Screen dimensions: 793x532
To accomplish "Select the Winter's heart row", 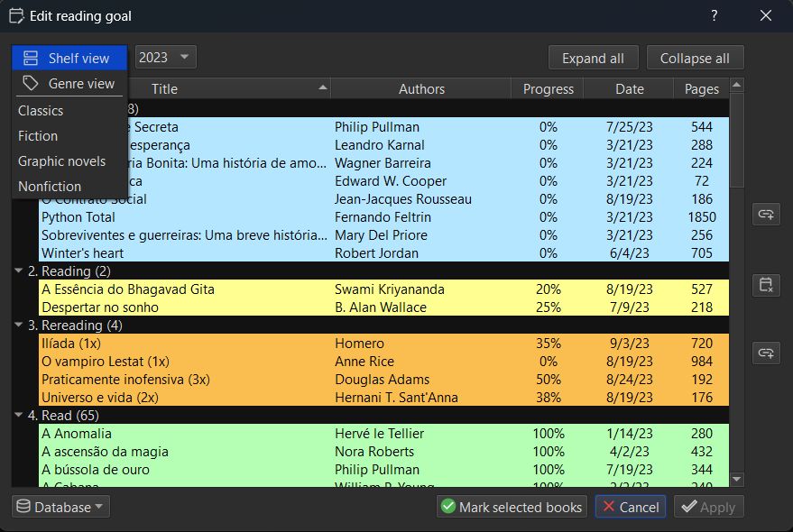I will [383, 253].
